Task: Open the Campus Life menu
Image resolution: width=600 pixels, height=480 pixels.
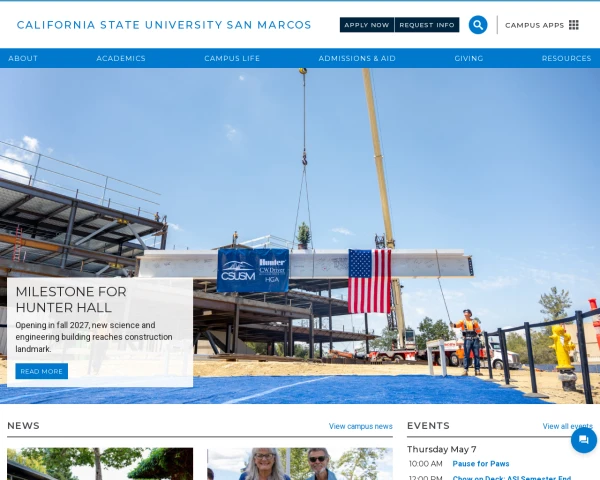Action: click(x=232, y=58)
